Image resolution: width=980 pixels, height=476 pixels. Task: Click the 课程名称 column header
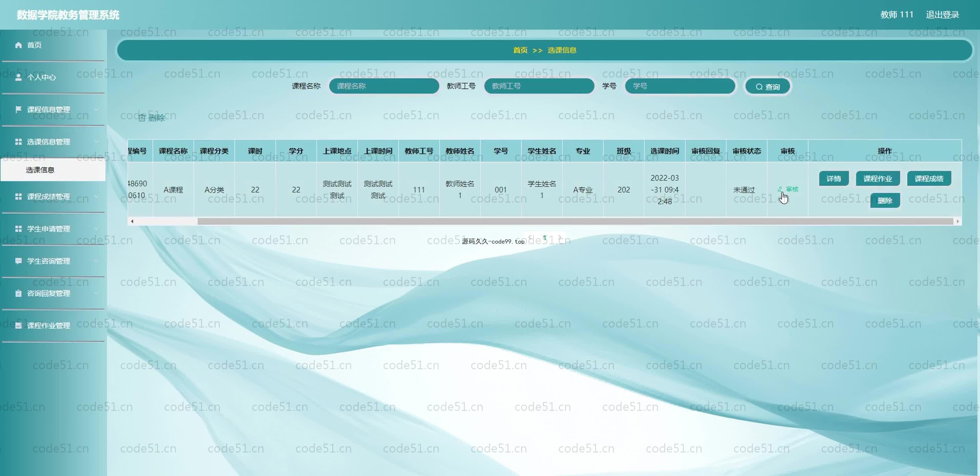[173, 151]
